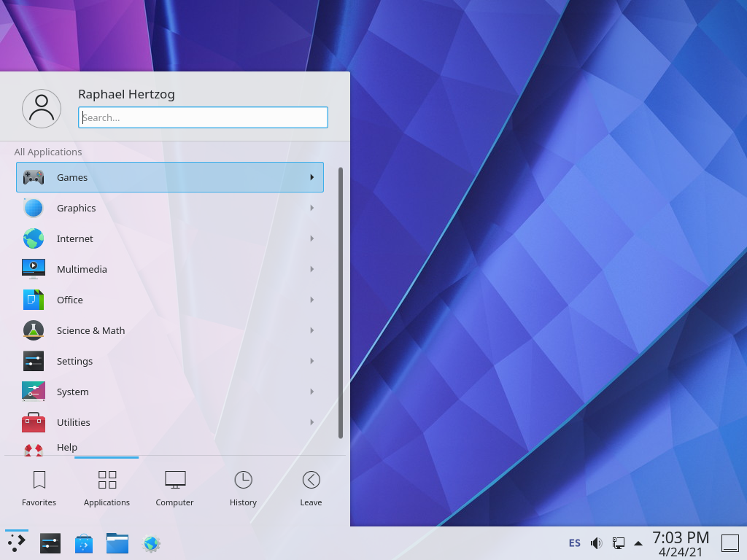The height and width of the screenshot is (560, 747).
Task: Expand hidden system tray icons
Action: pos(638,542)
